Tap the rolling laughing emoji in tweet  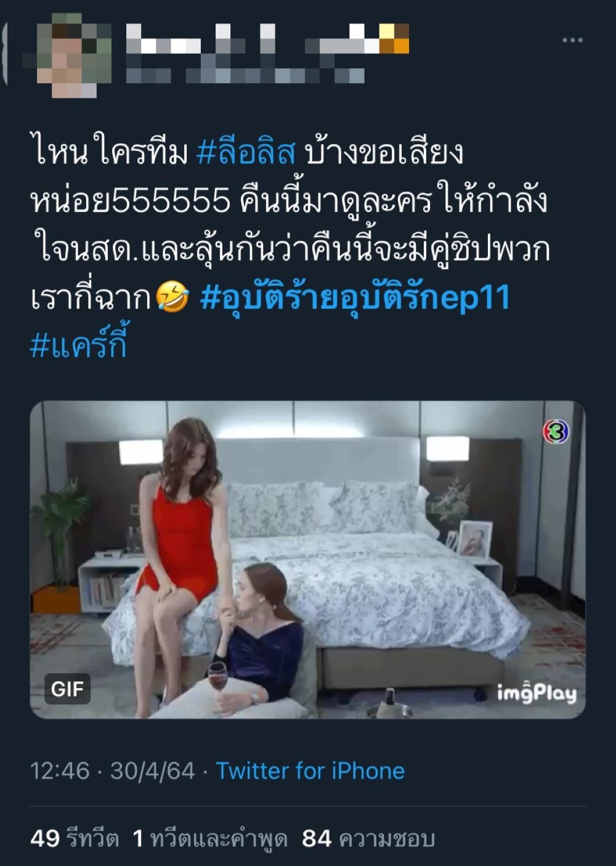[x=173, y=298]
